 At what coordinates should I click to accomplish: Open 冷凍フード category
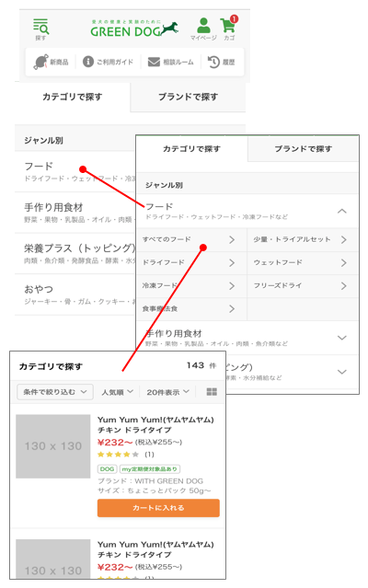pyautogui.click(x=191, y=286)
